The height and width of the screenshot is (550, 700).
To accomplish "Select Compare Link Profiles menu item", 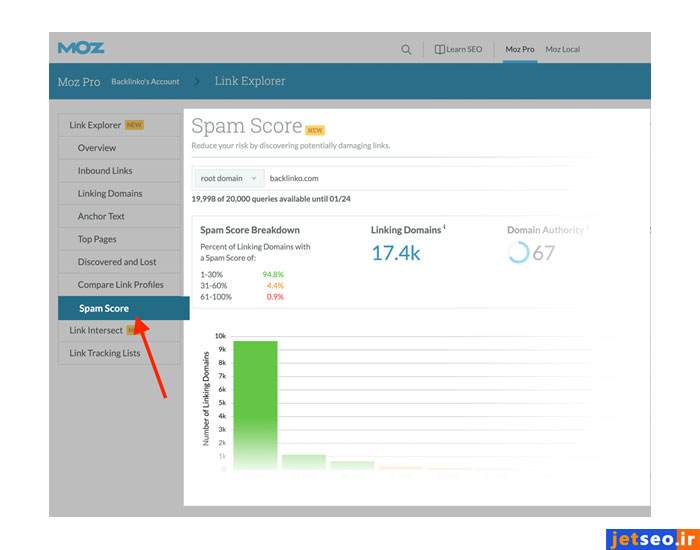I will coord(120,285).
